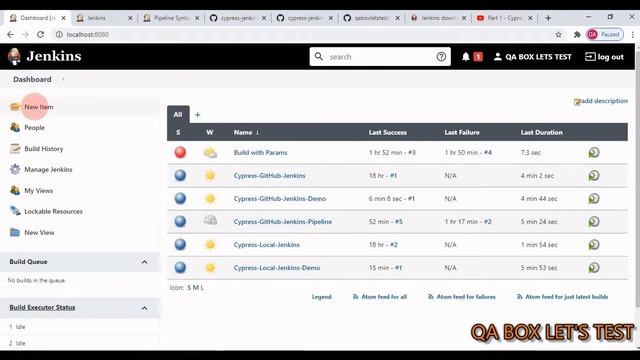Set icon size to L
Screen dimensions: 640x360
(202, 288)
